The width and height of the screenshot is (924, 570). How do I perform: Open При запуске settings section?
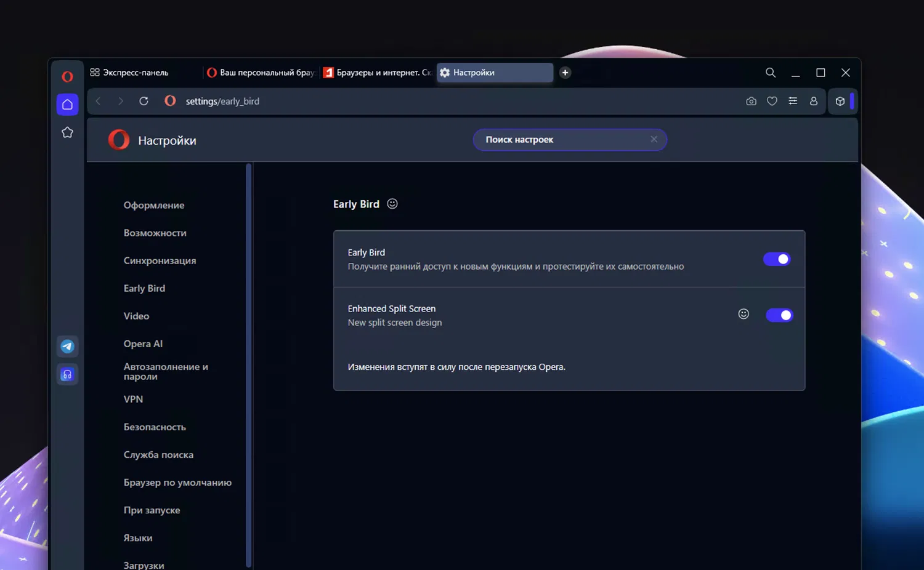(152, 510)
